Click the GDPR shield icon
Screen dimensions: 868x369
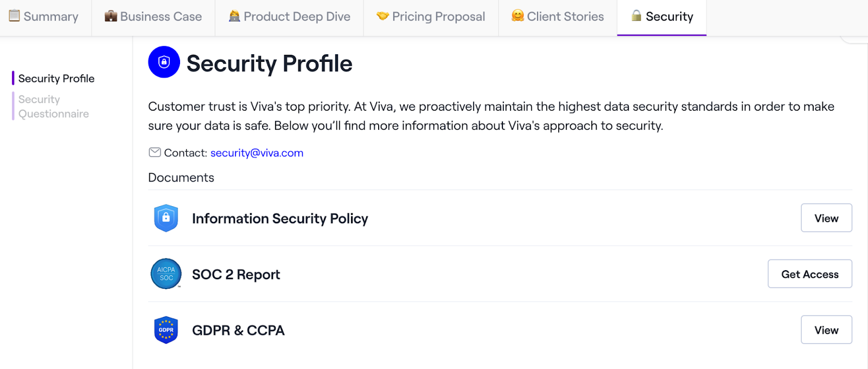(166, 330)
